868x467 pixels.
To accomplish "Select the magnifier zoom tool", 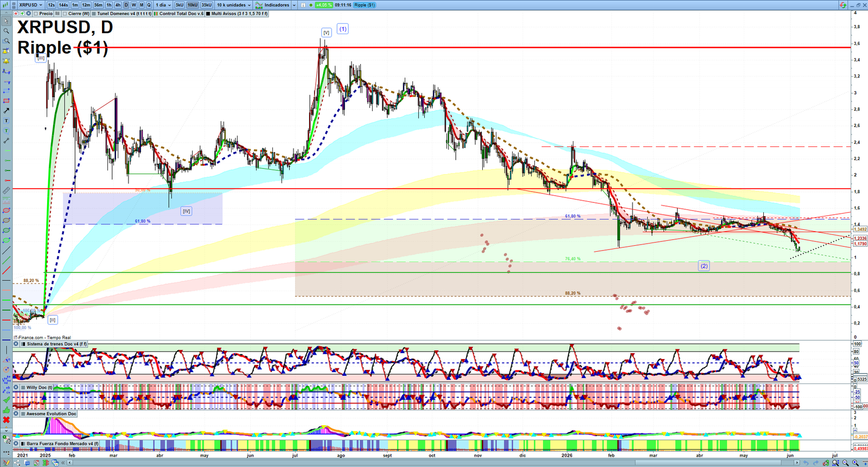I will [6, 31].
